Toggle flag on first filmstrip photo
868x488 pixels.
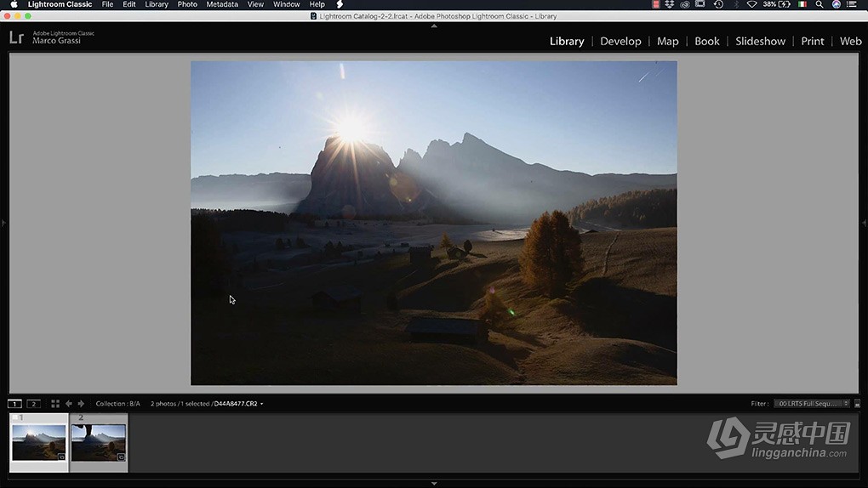(15, 417)
